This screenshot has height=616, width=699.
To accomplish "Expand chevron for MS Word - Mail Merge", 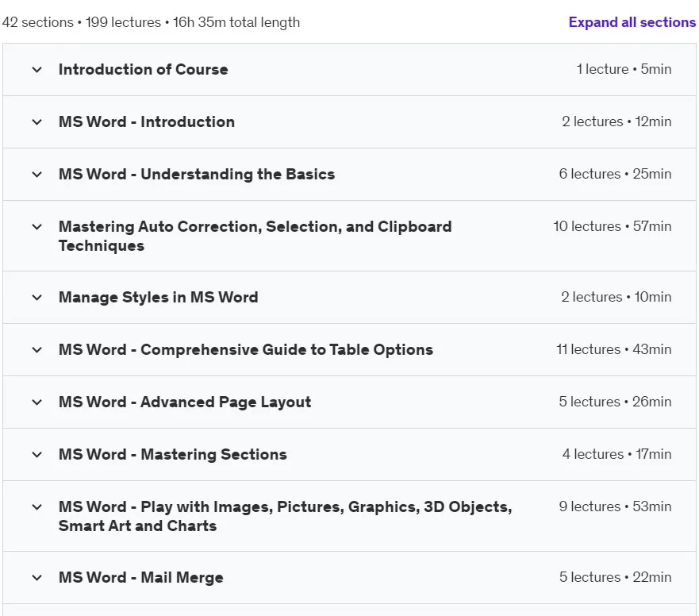I will [37, 578].
